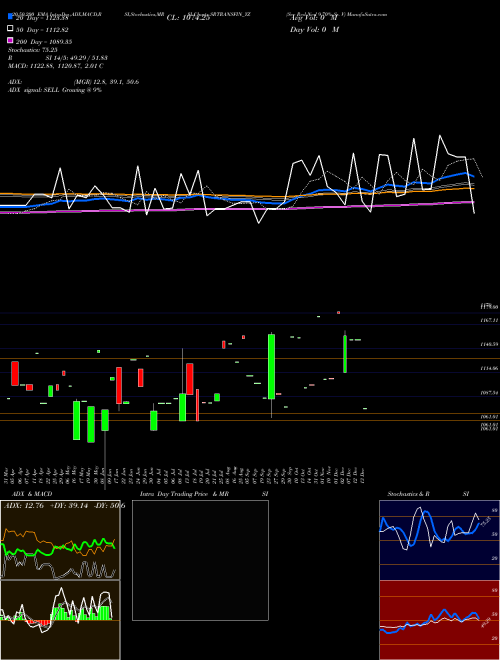The image size is (500, 660).
Task: Click the 'Avg Vol: 0 M' text
Action: [314, 18]
